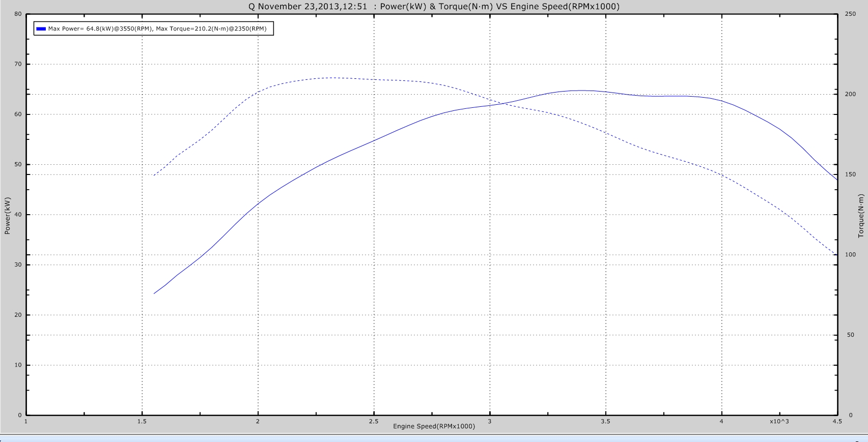Click the peak of the dashed torque curve
868x442 pixels.
pos(332,78)
